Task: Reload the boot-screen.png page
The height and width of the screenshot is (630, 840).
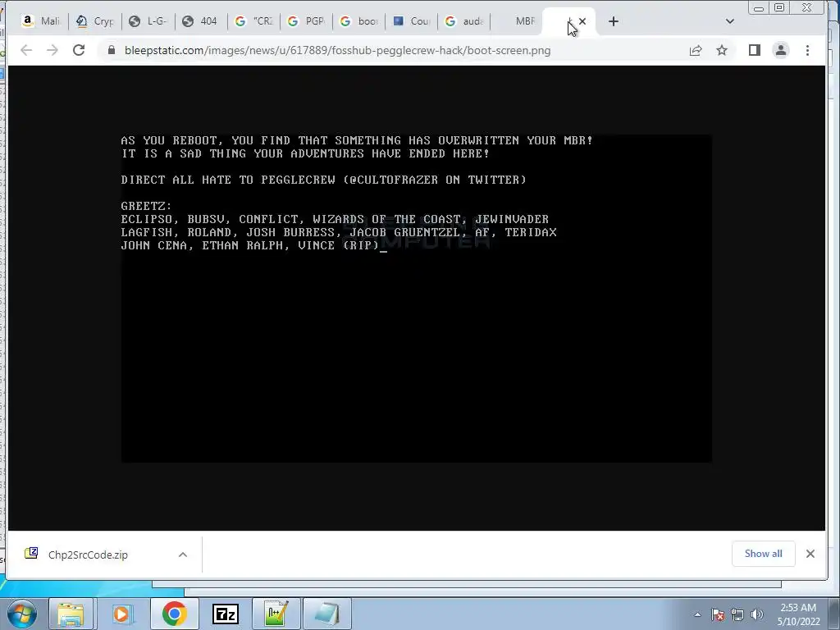Action: click(x=79, y=50)
